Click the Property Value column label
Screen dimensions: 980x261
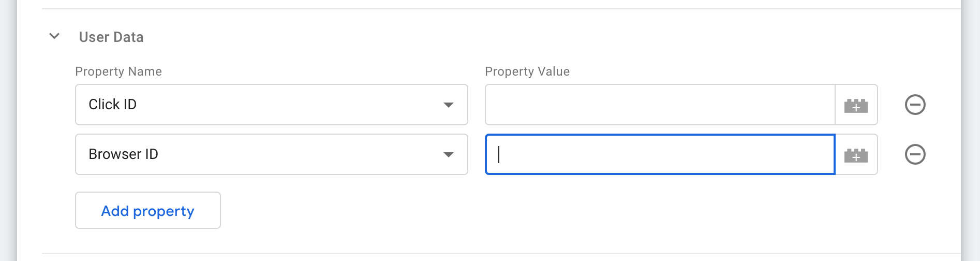tap(527, 71)
